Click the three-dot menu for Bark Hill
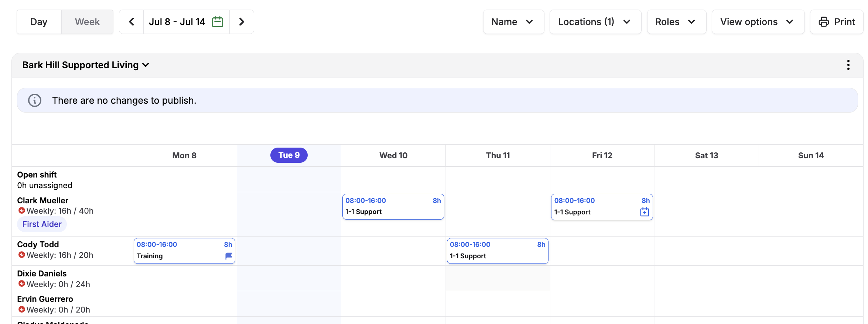The width and height of the screenshot is (868, 324). (x=848, y=65)
